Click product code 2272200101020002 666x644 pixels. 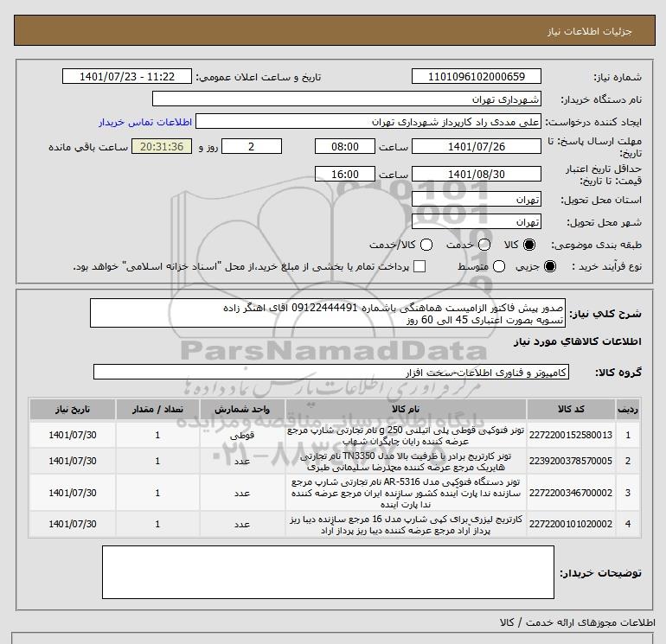[x=571, y=525]
